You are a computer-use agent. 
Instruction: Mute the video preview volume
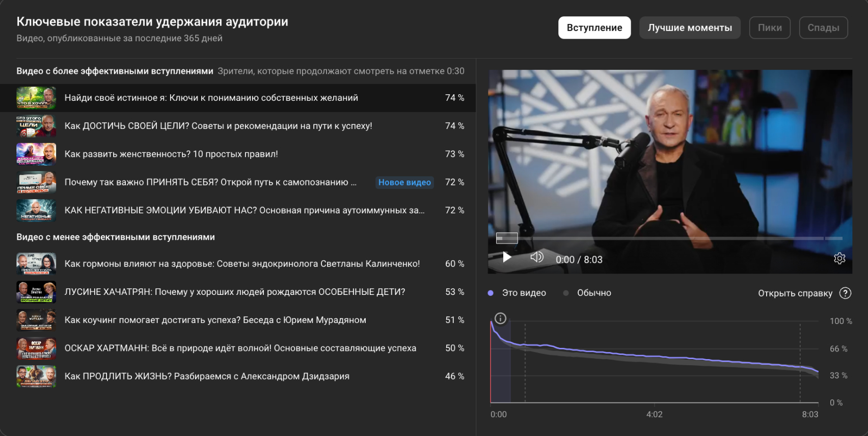tap(537, 257)
